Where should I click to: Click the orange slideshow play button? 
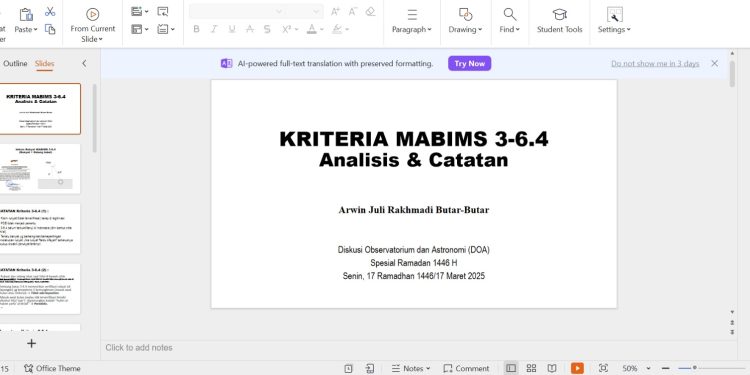(x=577, y=368)
